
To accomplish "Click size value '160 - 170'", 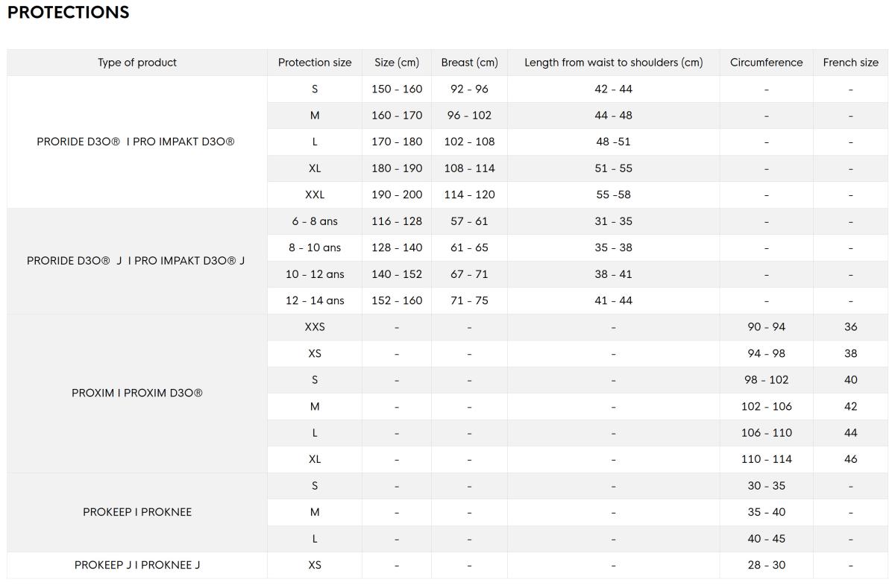I will tap(397, 116).
